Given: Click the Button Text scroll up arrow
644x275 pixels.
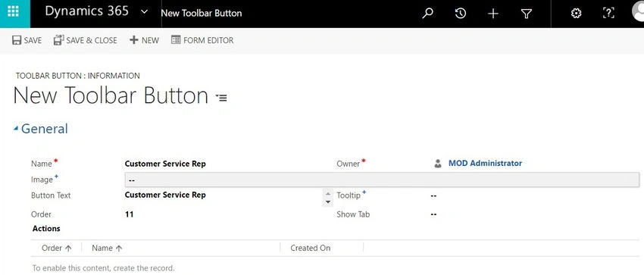Looking at the screenshot, I should pyautogui.click(x=328, y=193).
